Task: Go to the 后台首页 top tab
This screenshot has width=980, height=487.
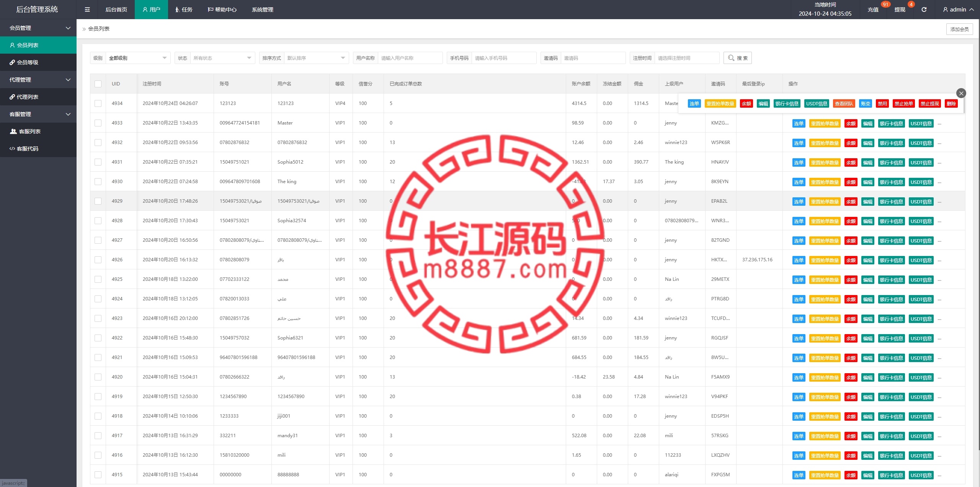Action: [116, 10]
